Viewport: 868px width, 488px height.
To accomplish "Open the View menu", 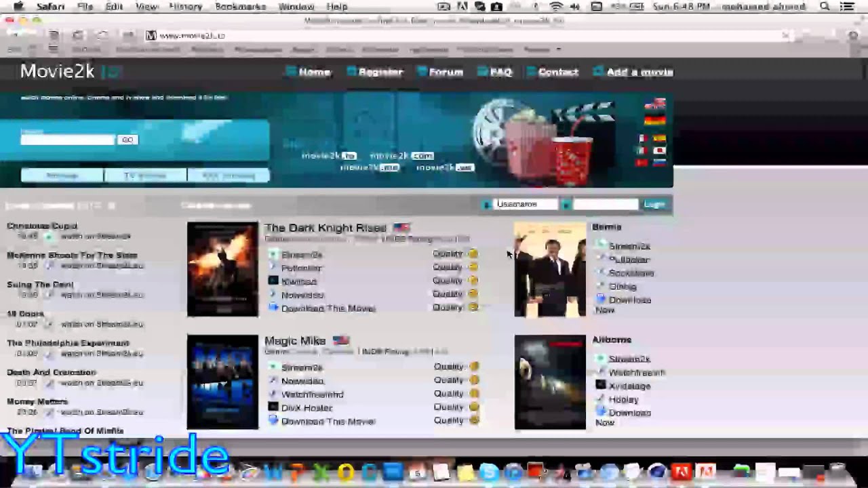I will click(x=146, y=7).
